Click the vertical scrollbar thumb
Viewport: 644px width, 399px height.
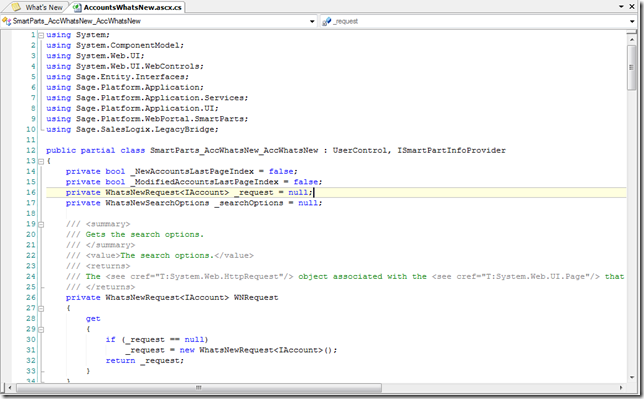[x=632, y=67]
